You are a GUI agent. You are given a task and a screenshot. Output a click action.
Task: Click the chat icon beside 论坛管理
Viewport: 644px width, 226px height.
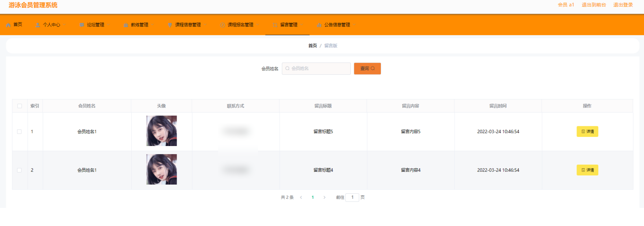point(82,25)
